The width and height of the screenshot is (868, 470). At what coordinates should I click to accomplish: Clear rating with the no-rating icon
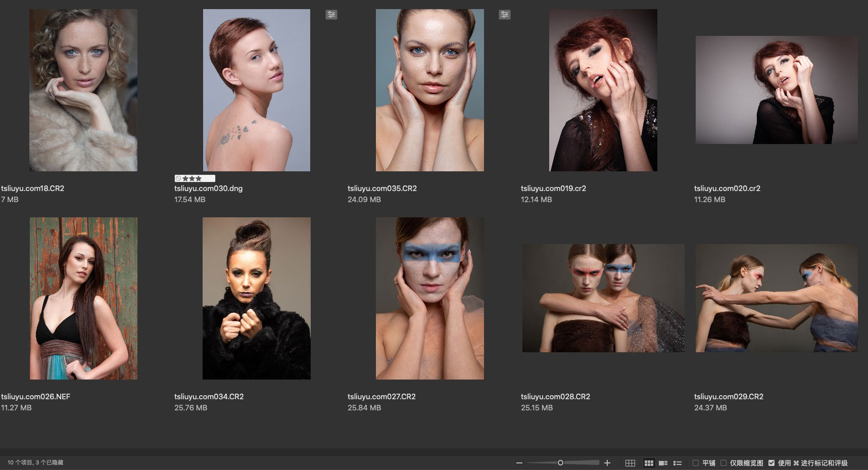(x=178, y=178)
